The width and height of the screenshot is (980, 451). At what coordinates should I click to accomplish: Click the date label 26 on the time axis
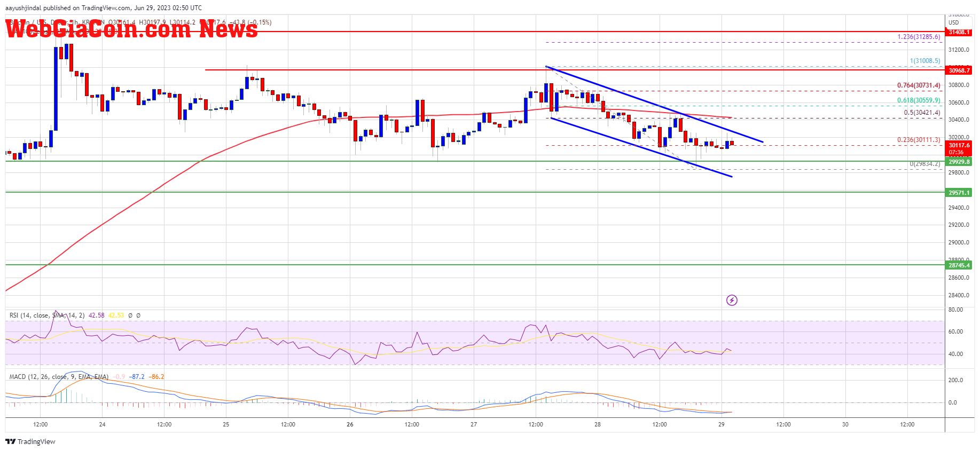pyautogui.click(x=350, y=425)
